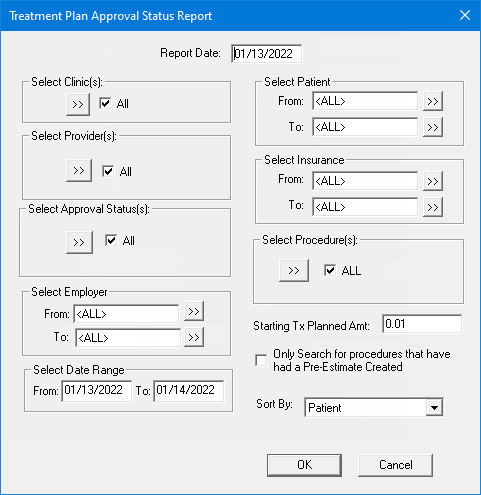Viewport: 481px width, 495px height.
Task: Browse for the Select Employer To value
Action: point(194,337)
